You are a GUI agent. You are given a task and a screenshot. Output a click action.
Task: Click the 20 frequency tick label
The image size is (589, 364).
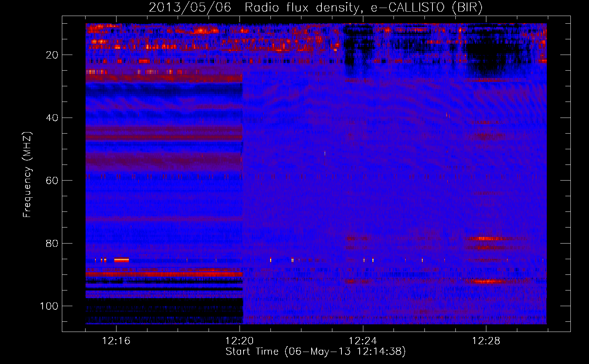pyautogui.click(x=52, y=55)
